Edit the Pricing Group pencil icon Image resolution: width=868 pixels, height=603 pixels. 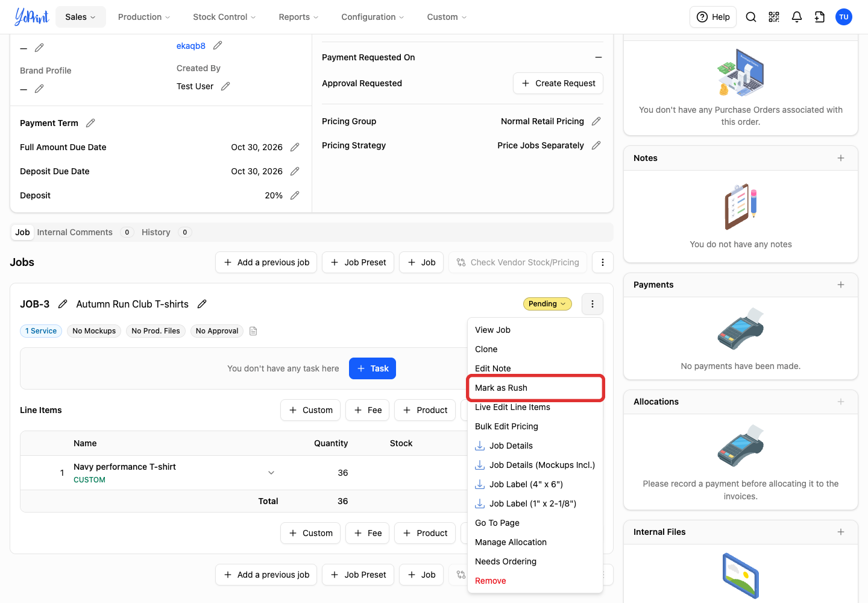(x=596, y=121)
